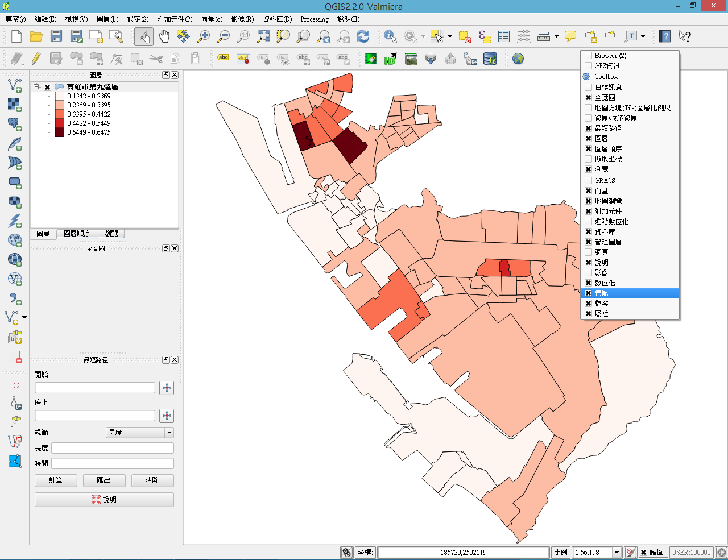Switch to the 圖層順序 tab
Screen dimensions: 728x560
(x=77, y=234)
